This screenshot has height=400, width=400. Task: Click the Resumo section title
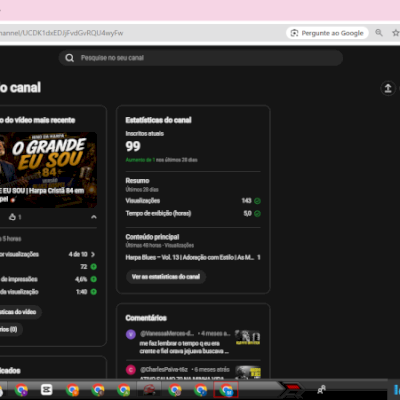137,181
